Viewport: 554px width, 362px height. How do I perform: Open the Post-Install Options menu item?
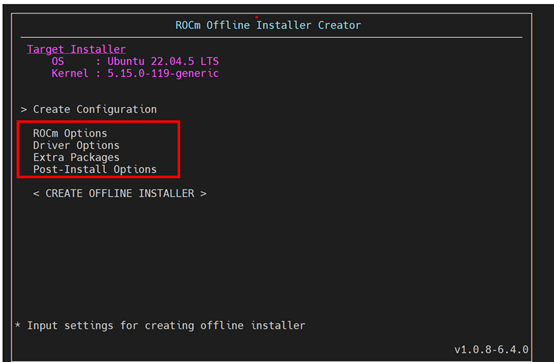[x=95, y=169]
